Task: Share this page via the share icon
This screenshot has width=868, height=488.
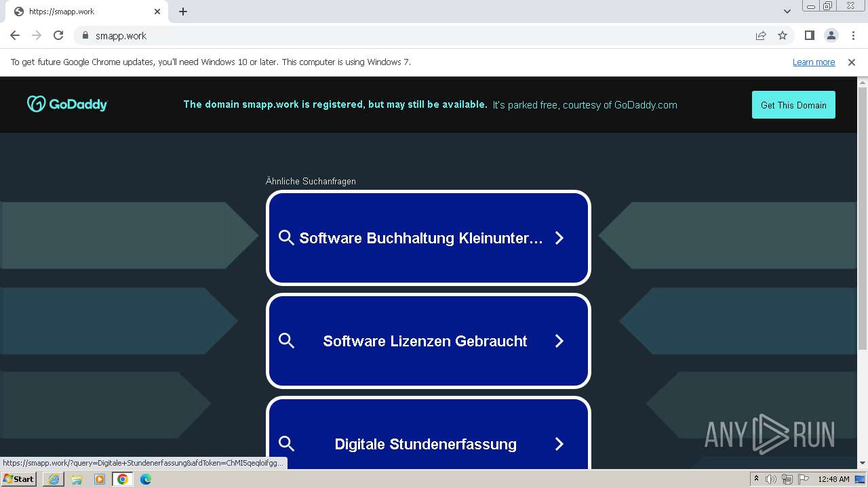Action: click(761, 35)
